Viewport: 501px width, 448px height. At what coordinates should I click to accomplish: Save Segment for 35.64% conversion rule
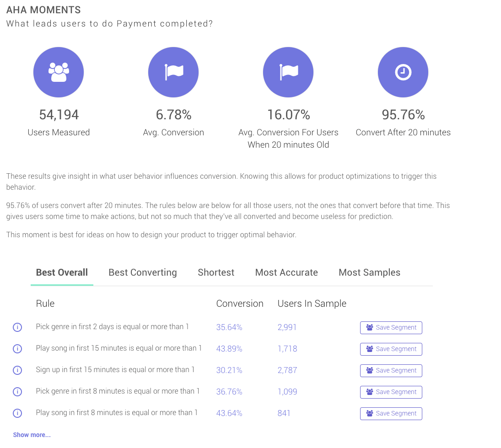coord(391,328)
